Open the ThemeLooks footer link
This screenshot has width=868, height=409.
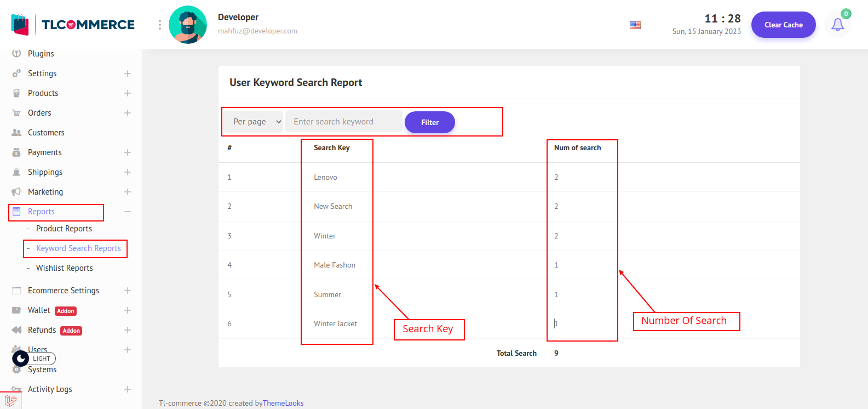(283, 403)
